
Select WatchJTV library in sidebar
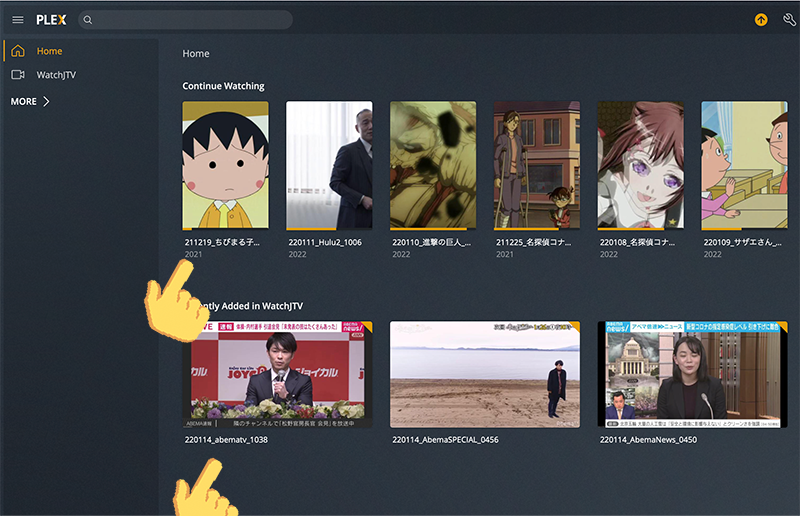56,75
